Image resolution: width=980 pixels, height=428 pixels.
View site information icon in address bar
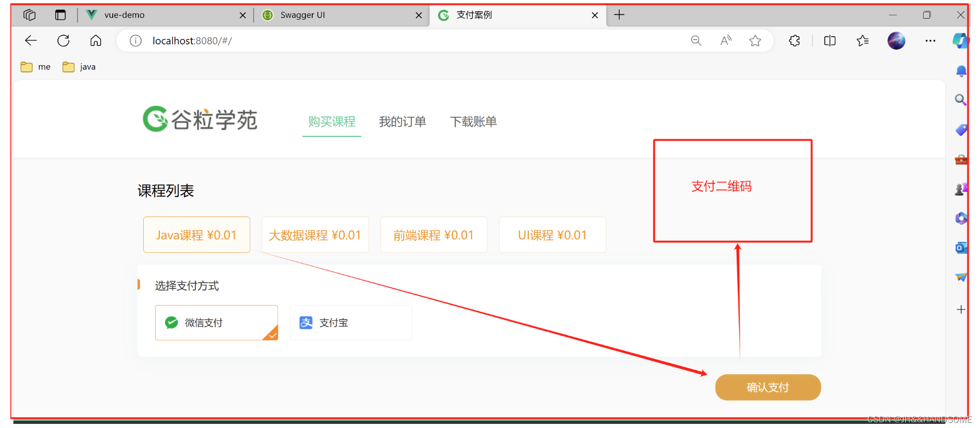click(135, 41)
